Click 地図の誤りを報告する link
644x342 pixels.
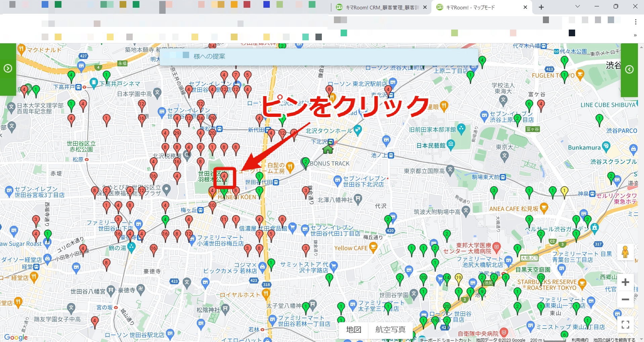pyautogui.click(x=614, y=340)
